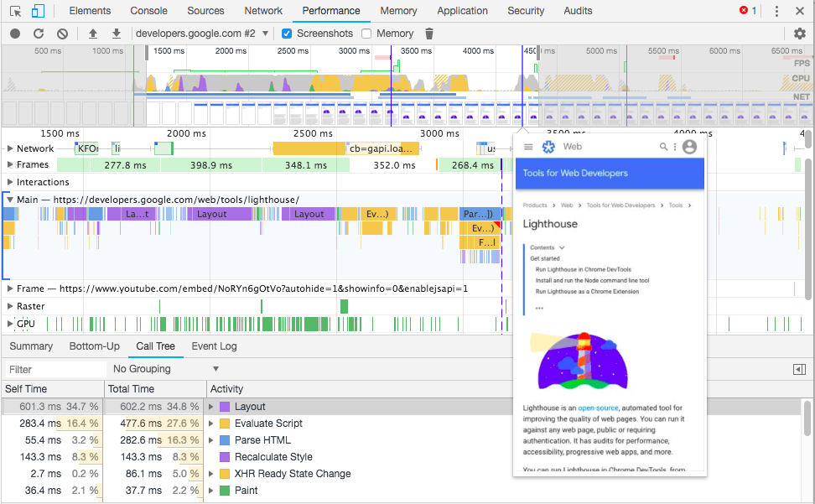Viewport: 815px width, 504px height.
Task: Click the Products breadcrumb link
Action: pos(535,205)
